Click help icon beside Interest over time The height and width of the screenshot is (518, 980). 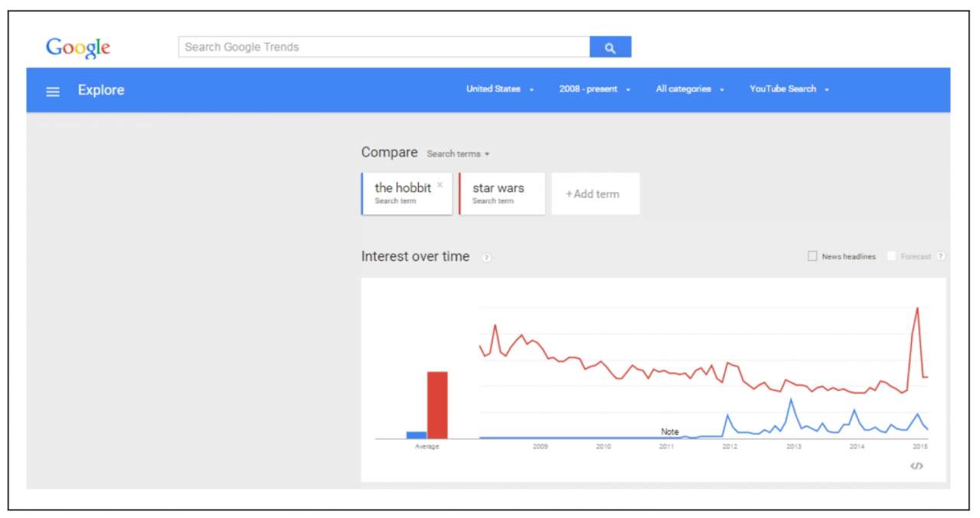[x=487, y=258]
